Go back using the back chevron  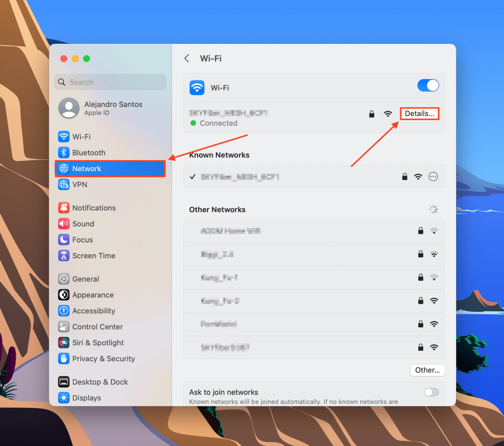click(187, 58)
